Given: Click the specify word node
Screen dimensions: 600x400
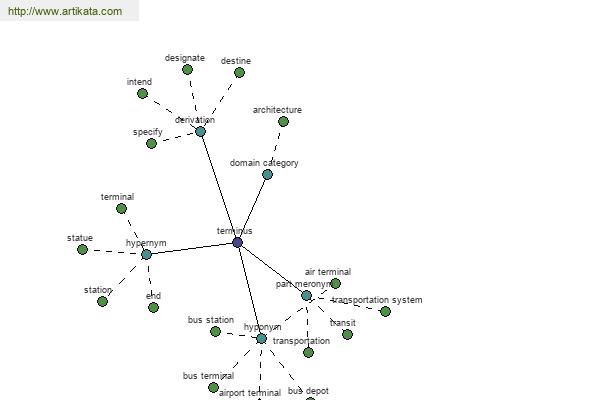Looking at the screenshot, I should 151,144.
